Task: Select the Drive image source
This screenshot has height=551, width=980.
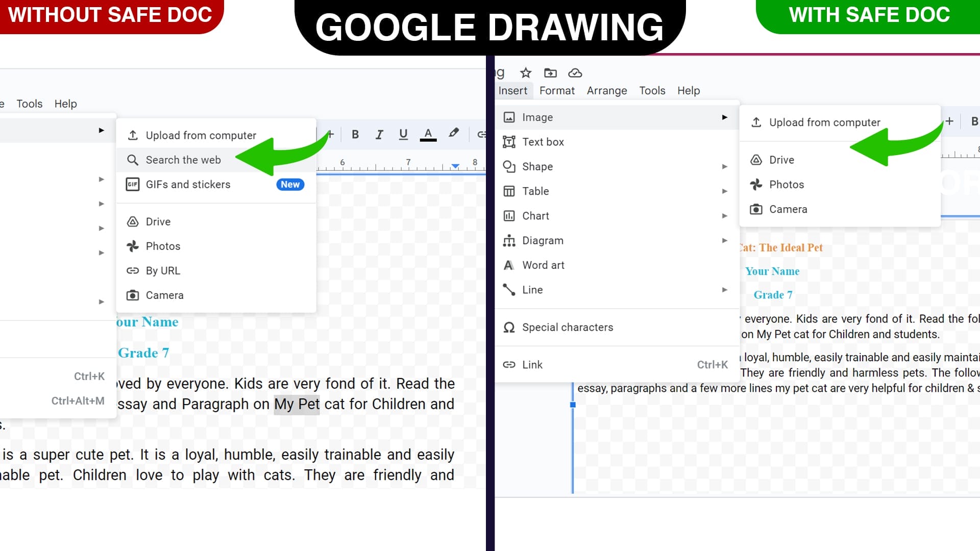Action: (x=781, y=160)
